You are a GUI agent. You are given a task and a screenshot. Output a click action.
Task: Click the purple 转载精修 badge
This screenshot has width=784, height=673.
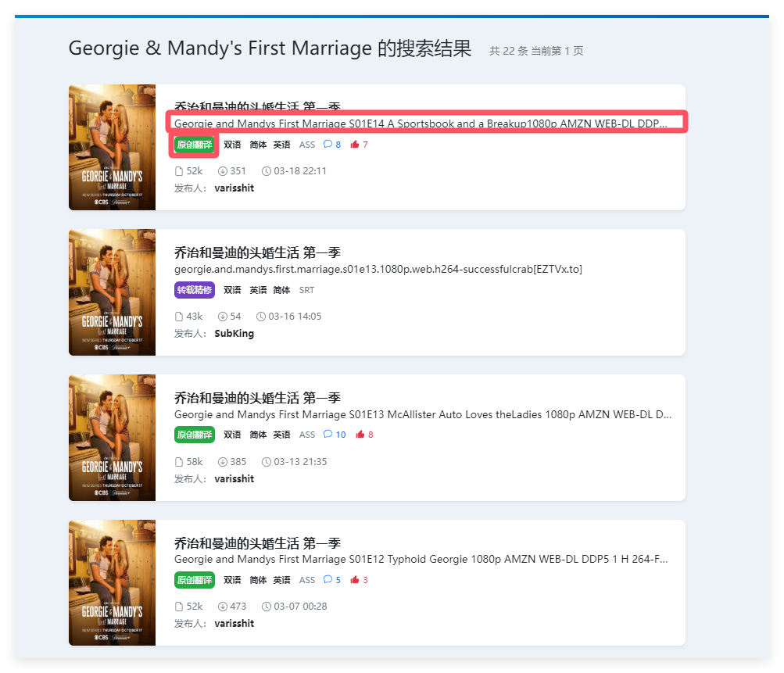pos(195,290)
